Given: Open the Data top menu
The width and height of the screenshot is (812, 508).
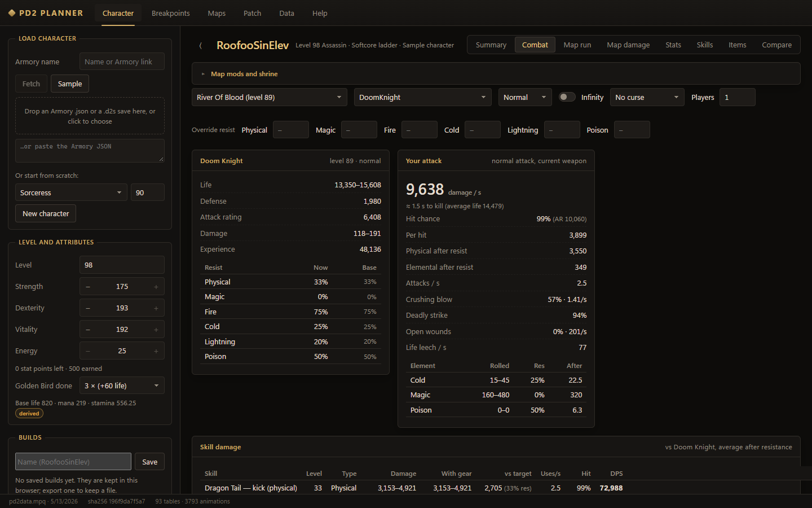Looking at the screenshot, I should click(x=286, y=13).
